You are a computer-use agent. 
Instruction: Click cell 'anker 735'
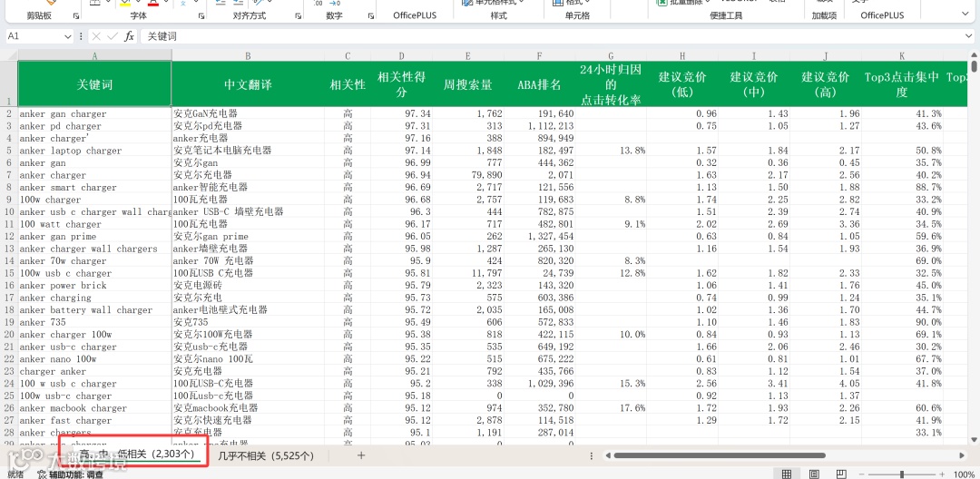click(x=94, y=322)
